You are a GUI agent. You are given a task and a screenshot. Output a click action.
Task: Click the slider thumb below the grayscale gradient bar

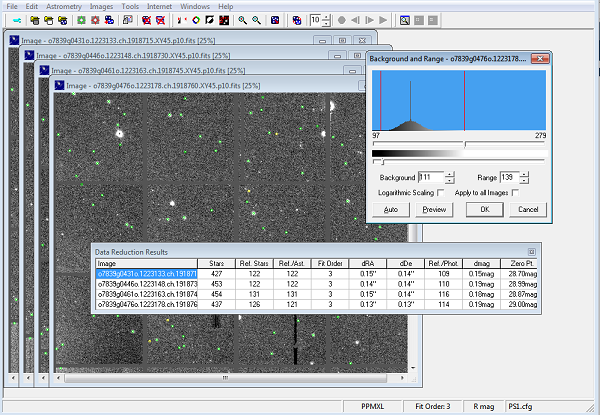383,162
